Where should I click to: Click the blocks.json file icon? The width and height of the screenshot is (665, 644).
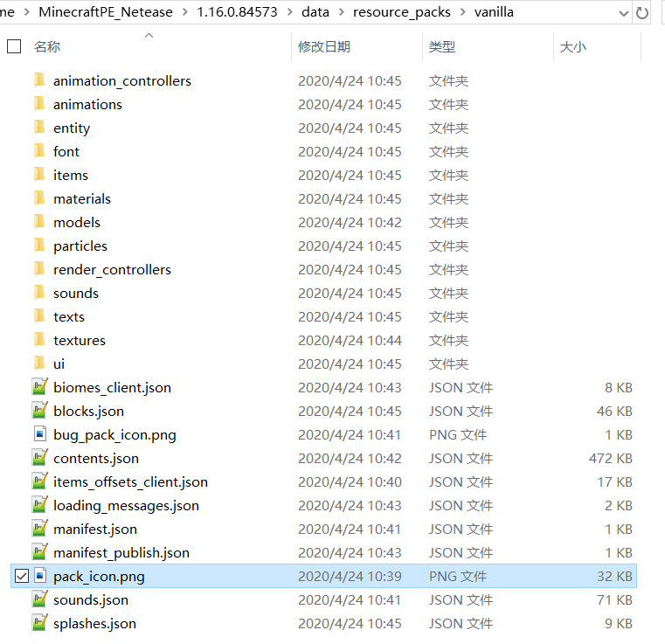[x=39, y=411]
